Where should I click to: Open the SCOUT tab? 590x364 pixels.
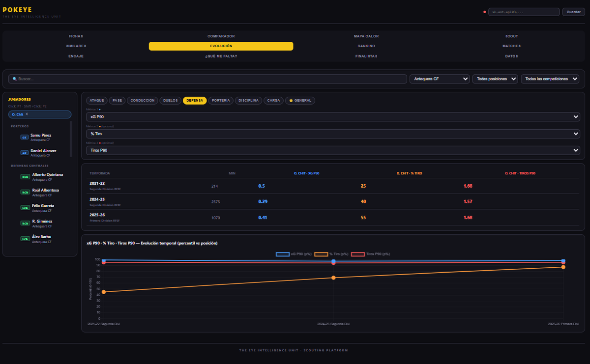pos(512,36)
